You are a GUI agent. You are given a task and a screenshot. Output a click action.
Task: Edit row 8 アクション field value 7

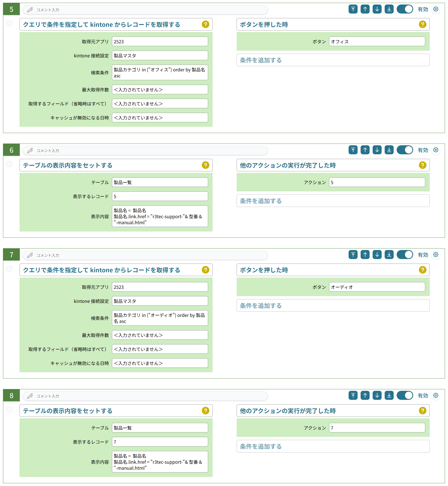377,428
